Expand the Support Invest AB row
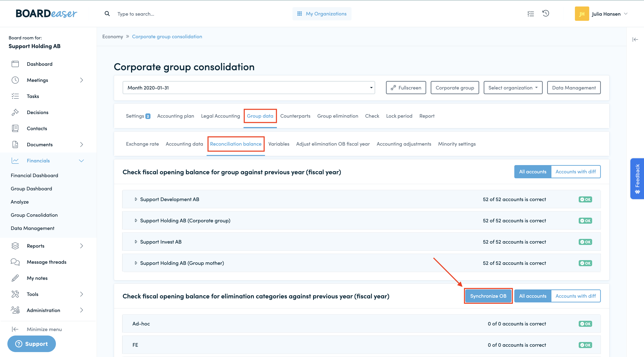644x357 pixels. click(136, 242)
